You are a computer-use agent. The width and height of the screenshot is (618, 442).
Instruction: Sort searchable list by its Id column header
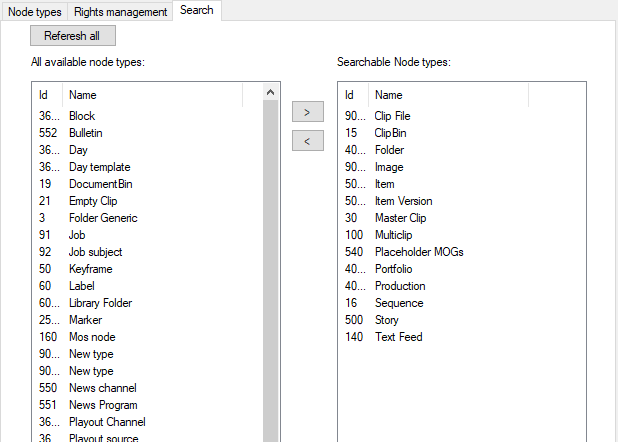[x=353, y=95]
